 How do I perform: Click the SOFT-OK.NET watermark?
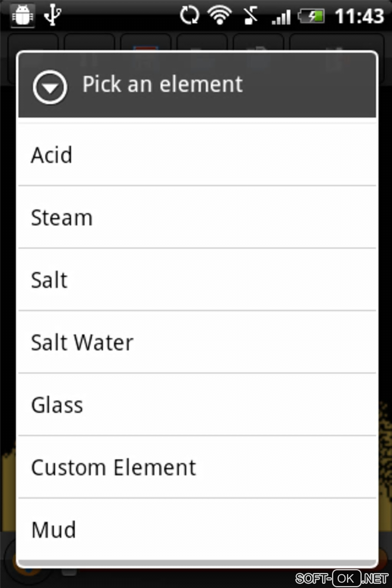pyautogui.click(x=341, y=578)
